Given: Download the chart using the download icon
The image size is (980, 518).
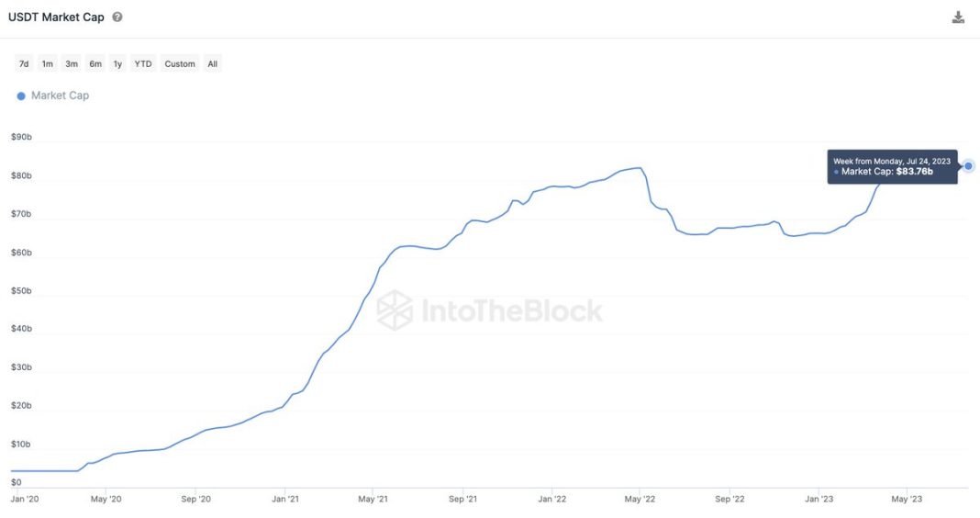Looking at the screenshot, I should point(958,17).
